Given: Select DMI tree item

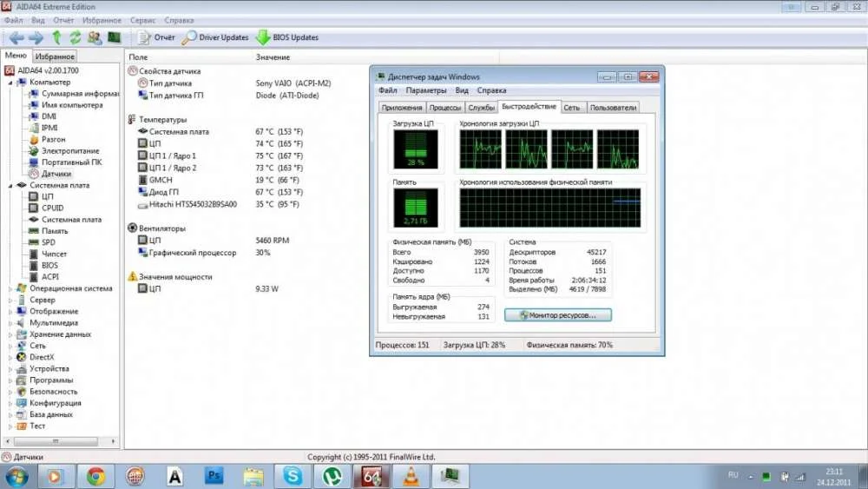Looking at the screenshot, I should [43, 116].
